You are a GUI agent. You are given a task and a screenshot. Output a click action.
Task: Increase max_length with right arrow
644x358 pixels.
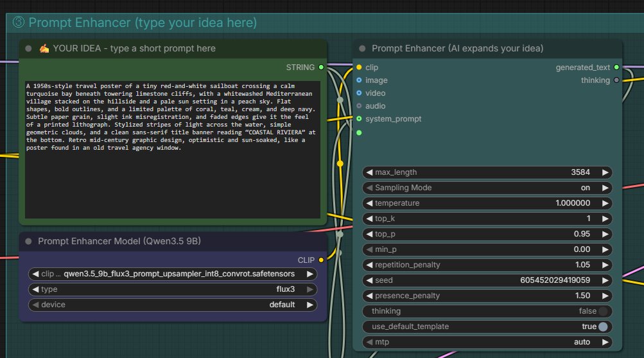(x=605, y=172)
